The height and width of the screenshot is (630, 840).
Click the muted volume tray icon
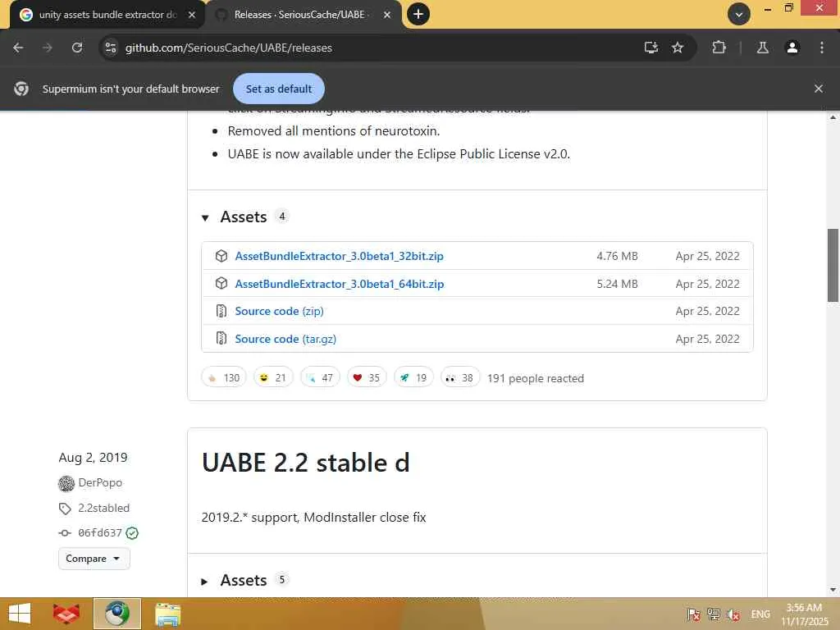[x=733, y=614]
